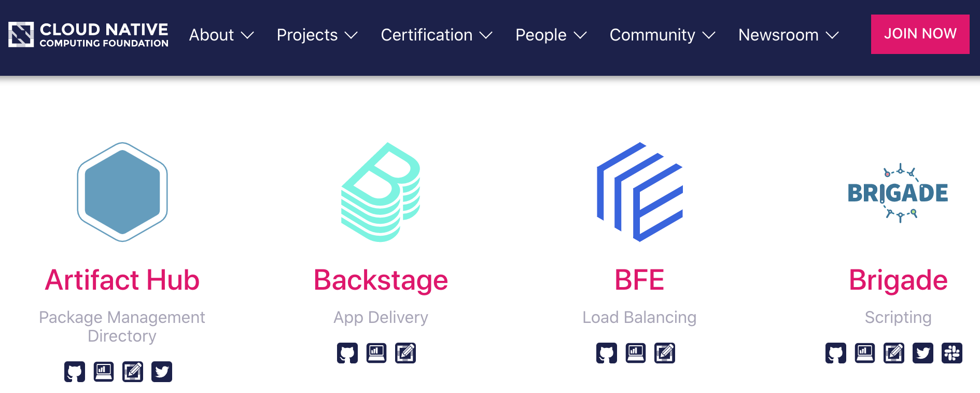This screenshot has height=393, width=980.
Task: Click the JOIN NOW button
Action: 920,34
